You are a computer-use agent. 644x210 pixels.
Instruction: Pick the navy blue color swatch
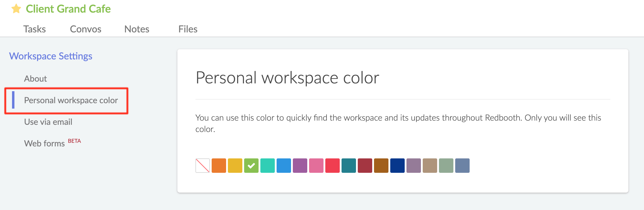point(397,166)
